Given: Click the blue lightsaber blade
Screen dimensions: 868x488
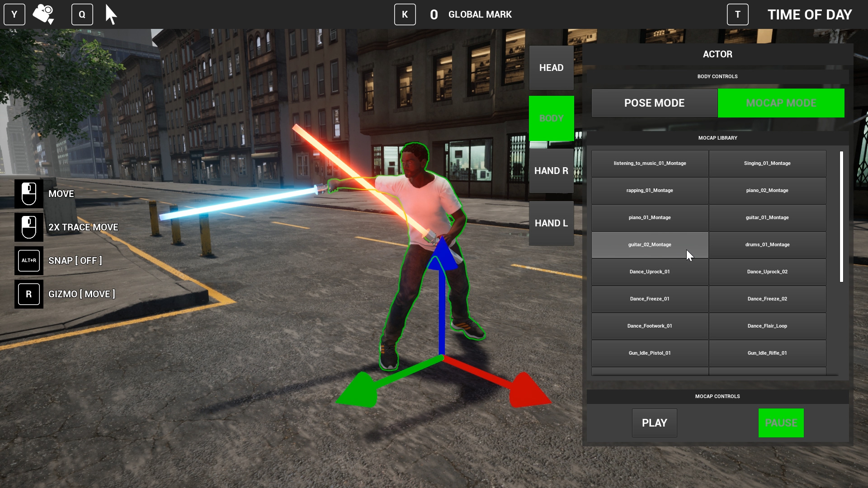Looking at the screenshot, I should 239,204.
